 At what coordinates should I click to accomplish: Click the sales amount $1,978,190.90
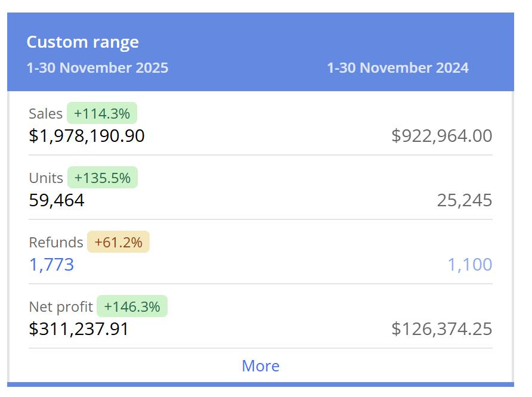pos(86,136)
